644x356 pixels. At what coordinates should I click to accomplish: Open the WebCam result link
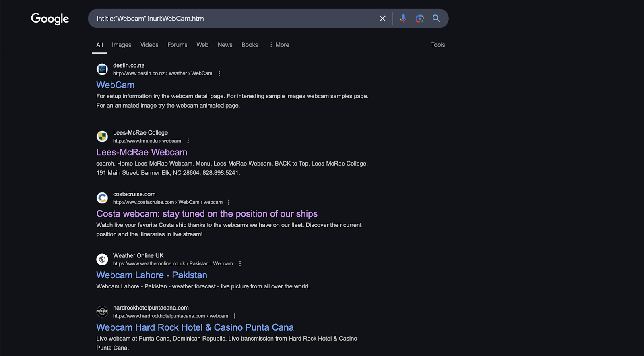coord(116,85)
